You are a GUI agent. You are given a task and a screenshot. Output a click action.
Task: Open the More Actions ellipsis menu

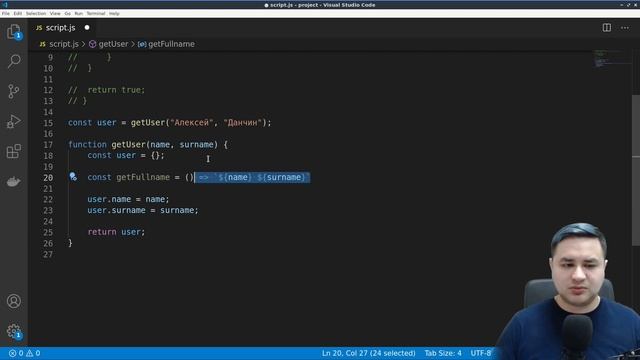click(x=625, y=28)
